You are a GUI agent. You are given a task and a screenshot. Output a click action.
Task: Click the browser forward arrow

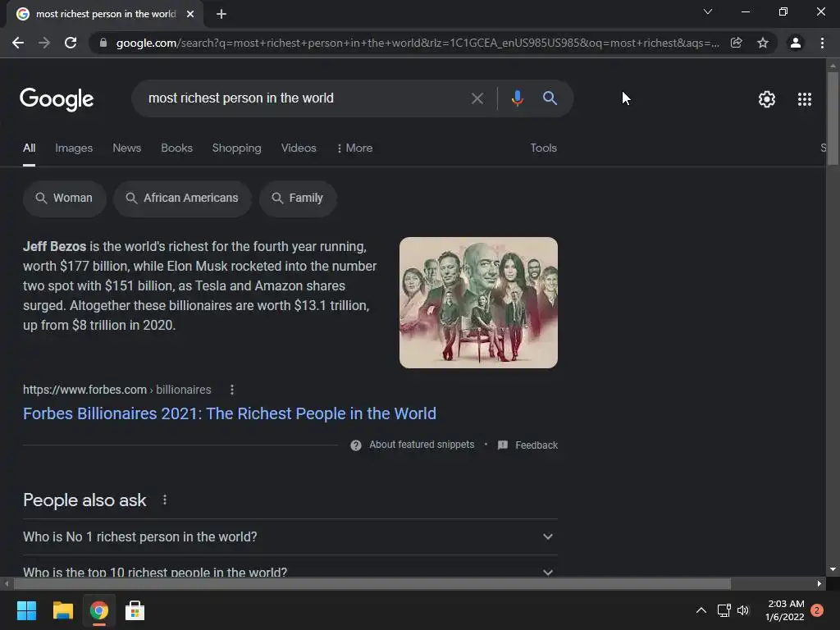pyautogui.click(x=44, y=43)
